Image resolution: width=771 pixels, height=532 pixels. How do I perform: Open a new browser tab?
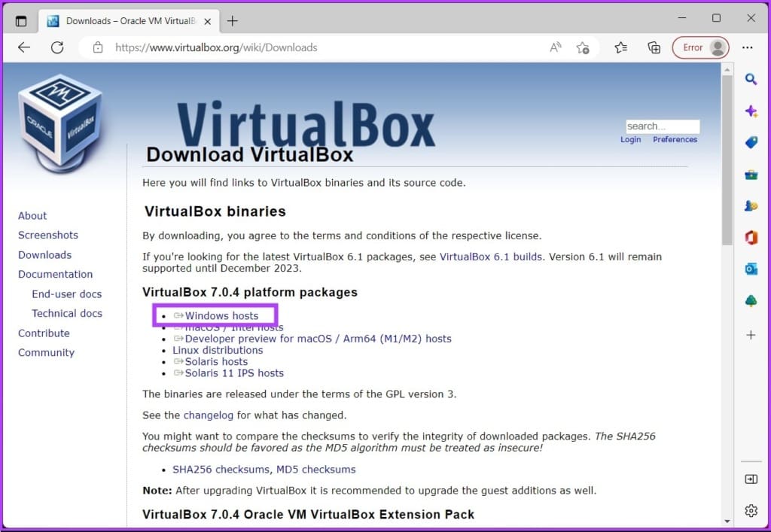[232, 21]
